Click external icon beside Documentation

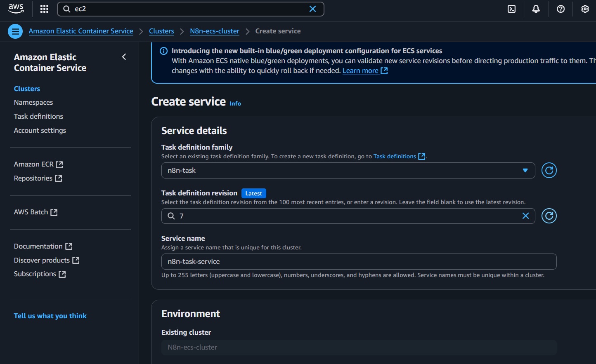69,246
